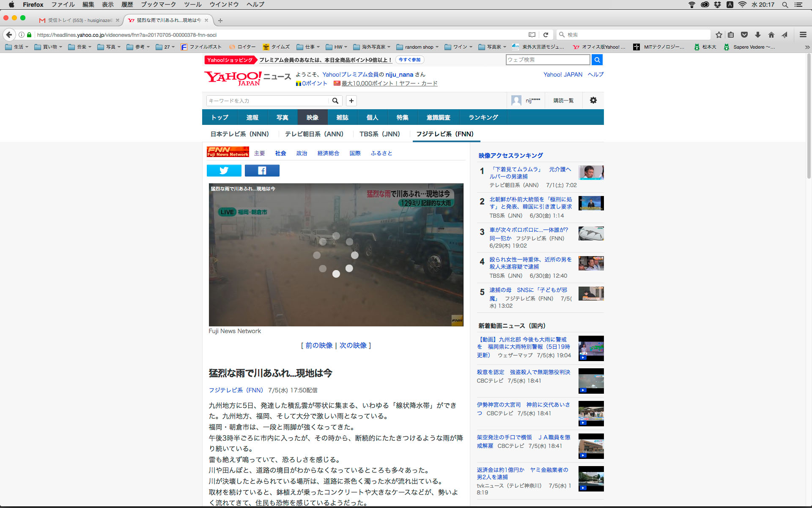Open Firefox hamburger menu
The width and height of the screenshot is (812, 508).
point(803,35)
